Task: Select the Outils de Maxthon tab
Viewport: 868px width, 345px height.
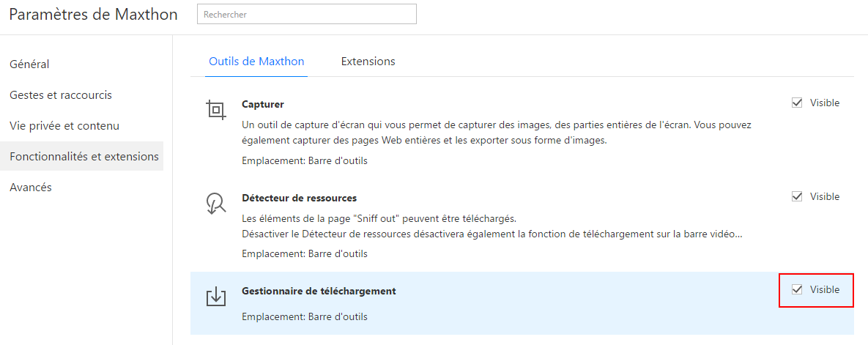Action: tap(256, 62)
